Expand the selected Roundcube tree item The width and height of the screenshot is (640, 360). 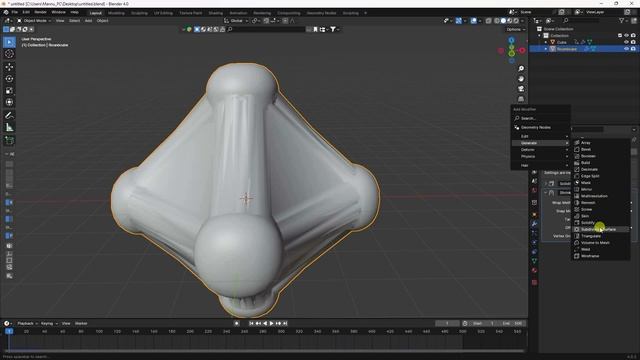coord(546,49)
